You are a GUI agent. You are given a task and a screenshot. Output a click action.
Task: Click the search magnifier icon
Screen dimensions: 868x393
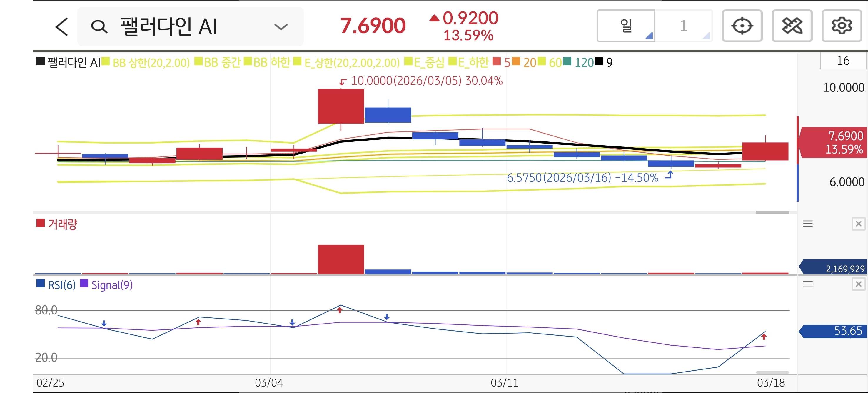(x=99, y=26)
